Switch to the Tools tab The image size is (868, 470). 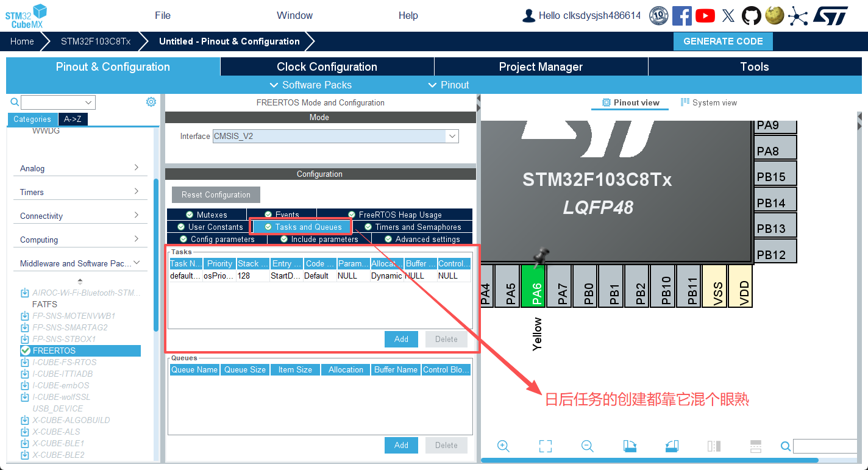(x=755, y=66)
